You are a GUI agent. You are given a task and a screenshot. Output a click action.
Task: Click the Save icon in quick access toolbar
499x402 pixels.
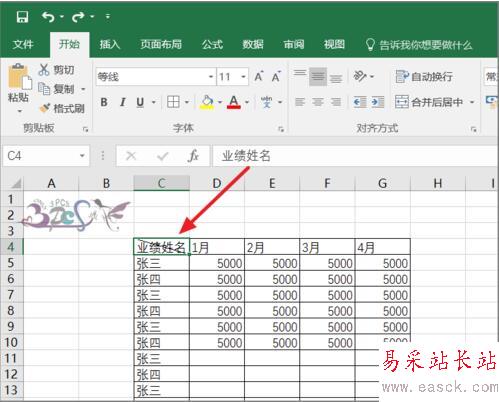[x=22, y=17]
